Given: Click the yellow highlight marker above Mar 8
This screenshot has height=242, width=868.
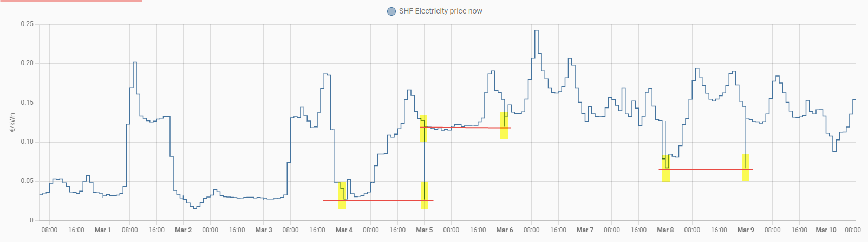Looking at the screenshot, I should pos(666,168).
